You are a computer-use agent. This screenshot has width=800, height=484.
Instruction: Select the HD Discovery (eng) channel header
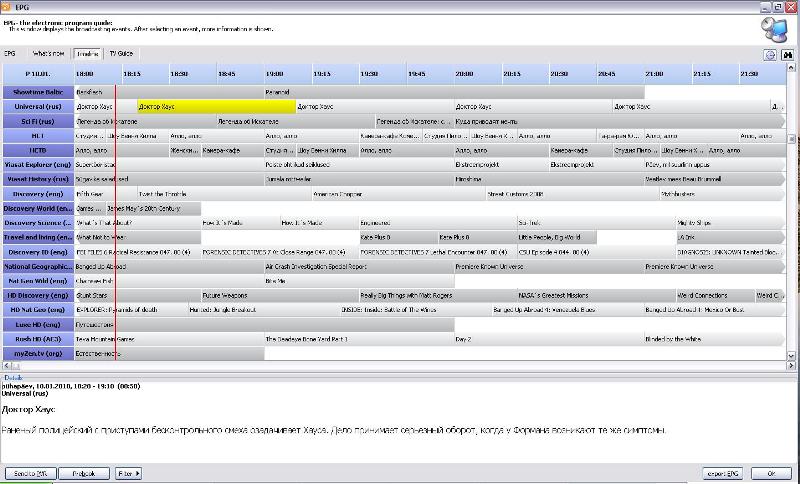coord(38,295)
